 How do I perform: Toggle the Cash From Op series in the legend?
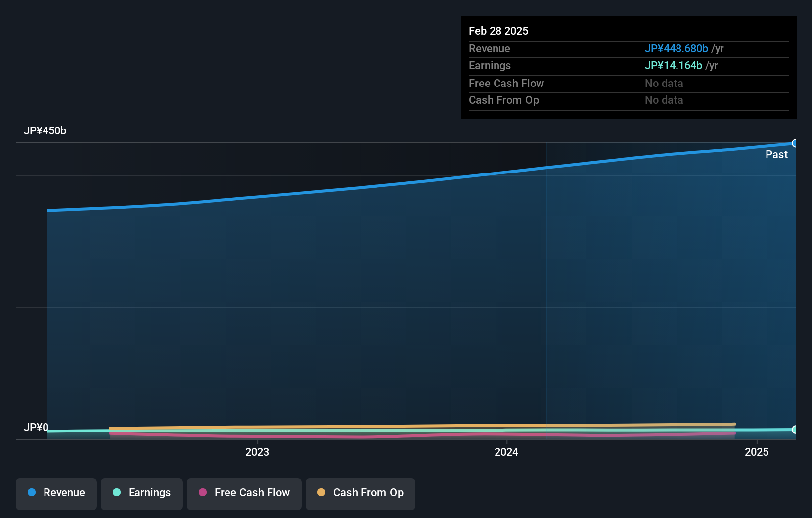pos(361,494)
